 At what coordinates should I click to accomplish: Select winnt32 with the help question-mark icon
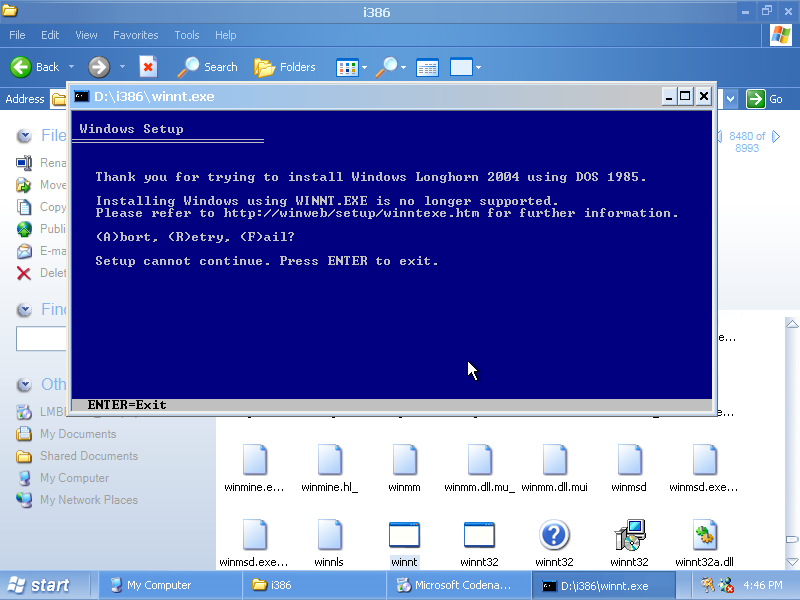555,535
